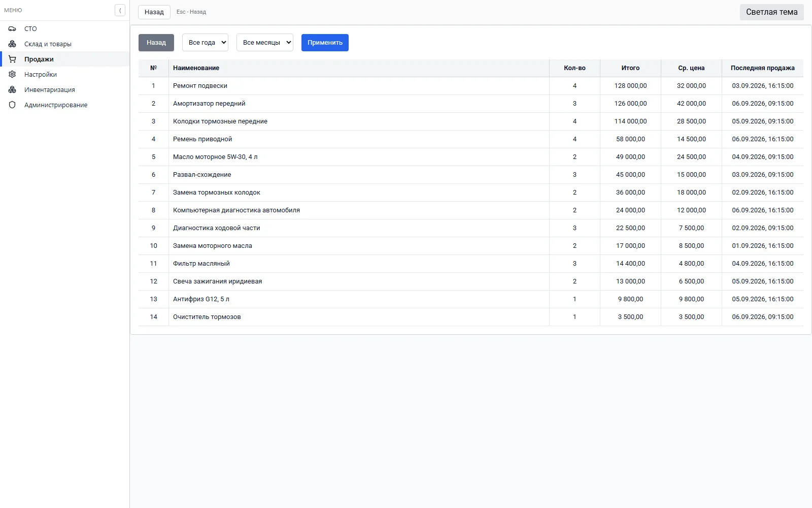Open the Все года year dropdown
Screen dimensions: 812x508
point(205,43)
